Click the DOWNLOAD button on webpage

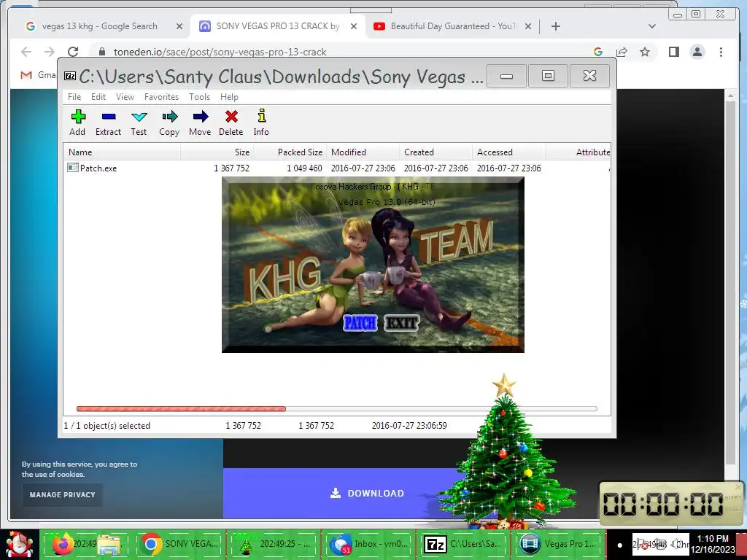pos(367,494)
